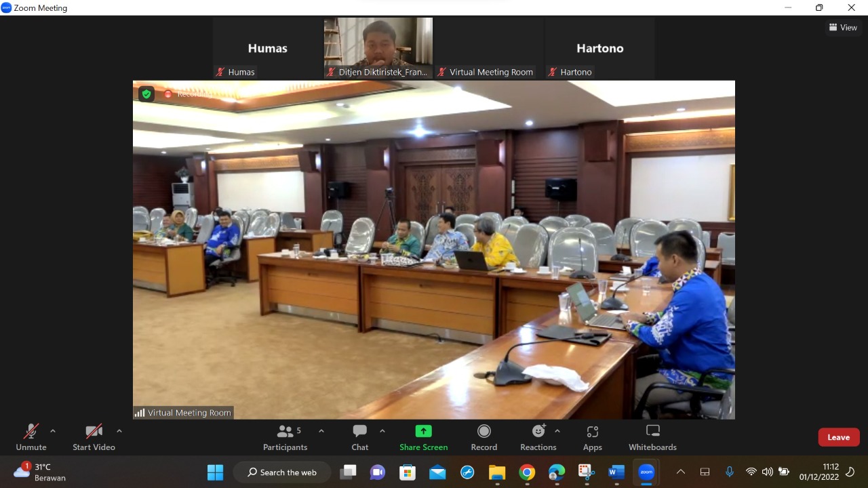Open the Reactions menu
Screen dimensions: 868x488
pos(538,437)
